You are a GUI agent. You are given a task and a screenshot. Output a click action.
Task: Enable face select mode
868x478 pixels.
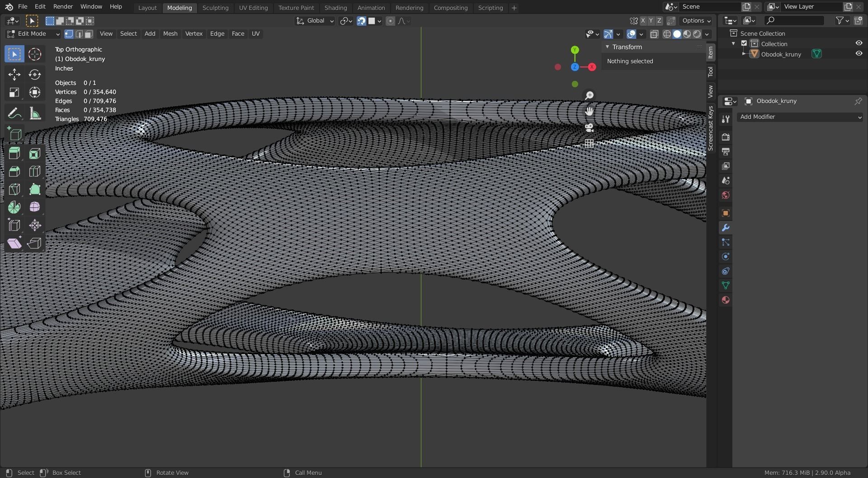point(89,34)
